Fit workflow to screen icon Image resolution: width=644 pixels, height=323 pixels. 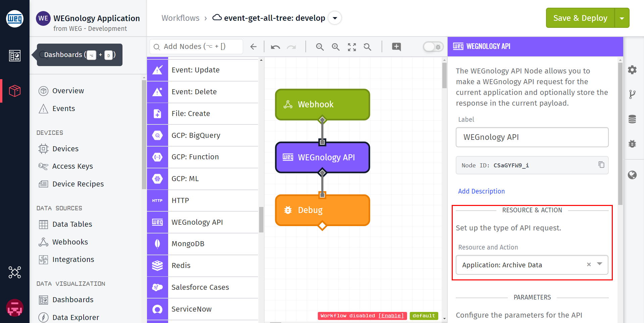[x=352, y=47]
